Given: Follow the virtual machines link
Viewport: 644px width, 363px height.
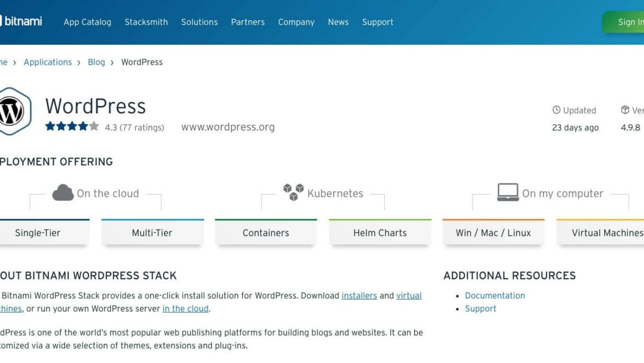Looking at the screenshot, I should point(408,296).
